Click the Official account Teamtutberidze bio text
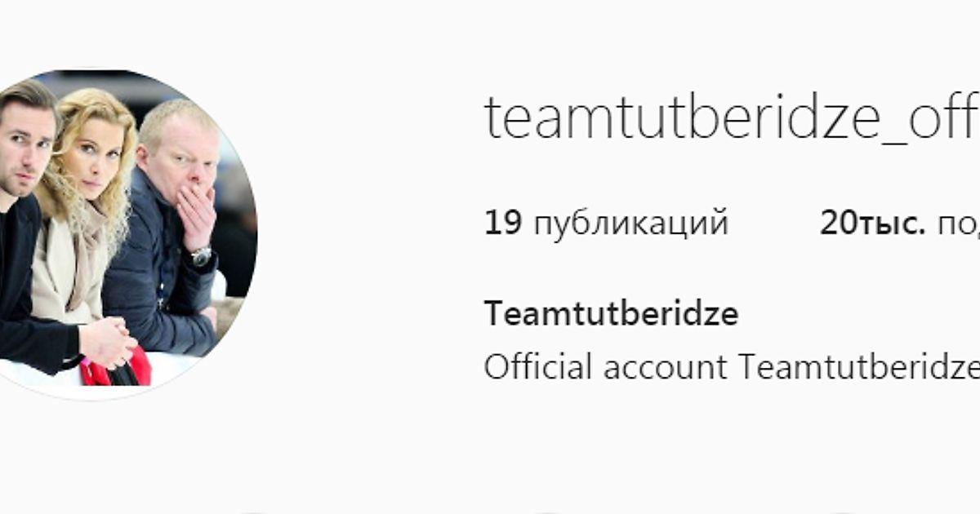 (x=732, y=367)
